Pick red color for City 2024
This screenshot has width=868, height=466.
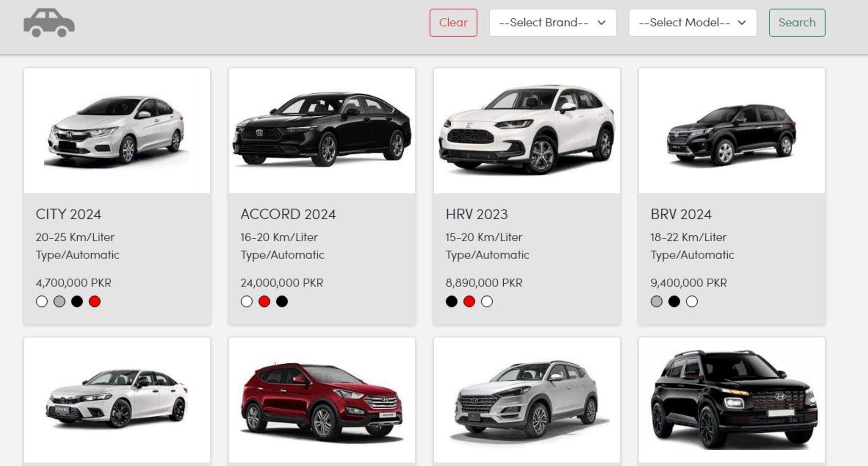coord(95,302)
